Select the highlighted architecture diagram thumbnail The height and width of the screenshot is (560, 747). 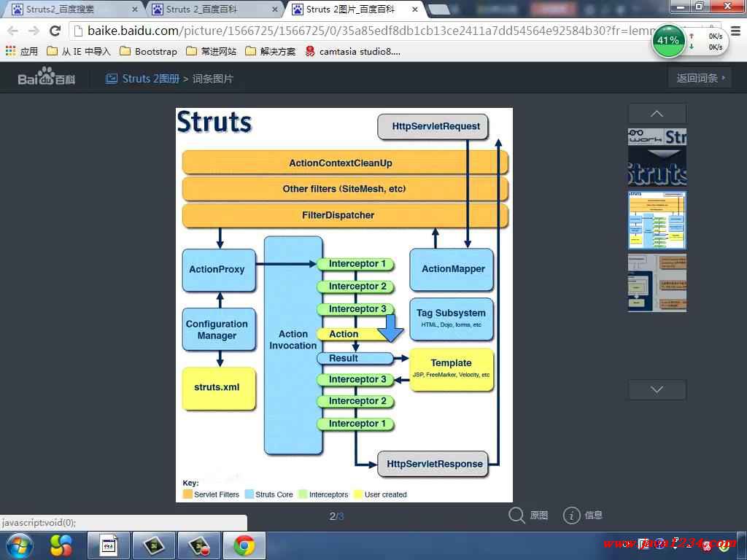657,220
